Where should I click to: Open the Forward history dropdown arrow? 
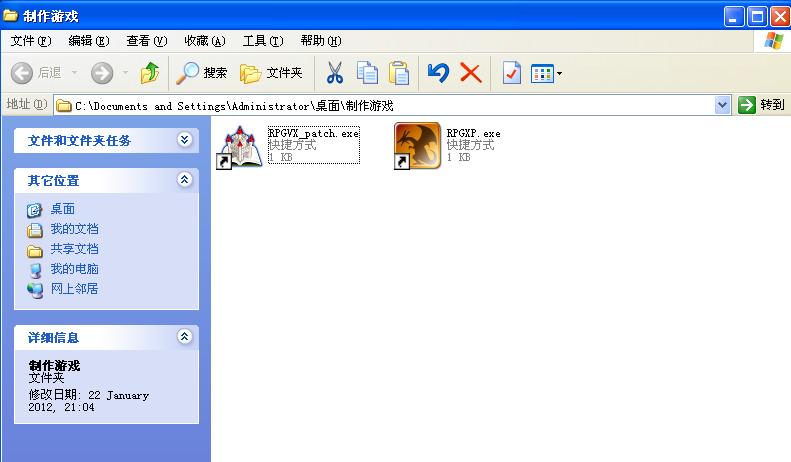126,73
